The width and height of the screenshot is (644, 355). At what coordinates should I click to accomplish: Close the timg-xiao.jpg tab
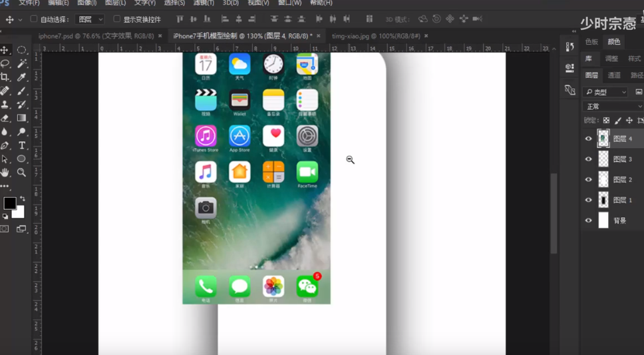426,36
